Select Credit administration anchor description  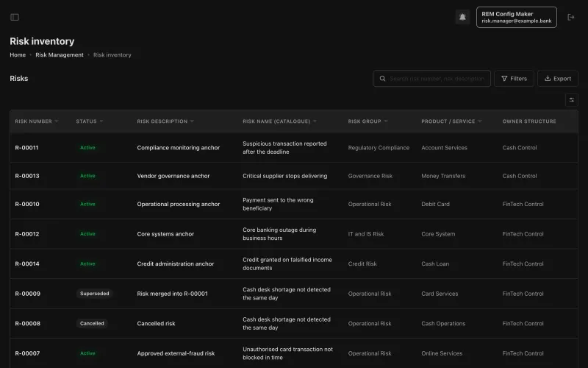(x=176, y=263)
